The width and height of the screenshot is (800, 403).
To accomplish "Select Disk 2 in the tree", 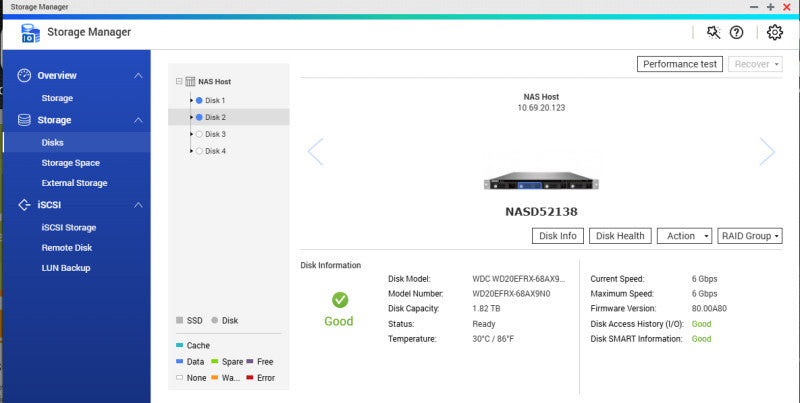I will [229, 117].
